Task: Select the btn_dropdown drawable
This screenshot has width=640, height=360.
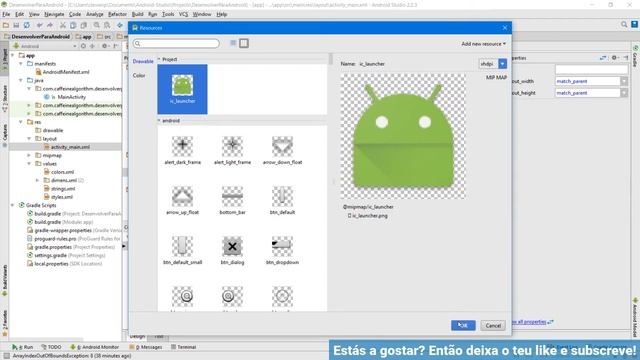Action: click(x=282, y=250)
